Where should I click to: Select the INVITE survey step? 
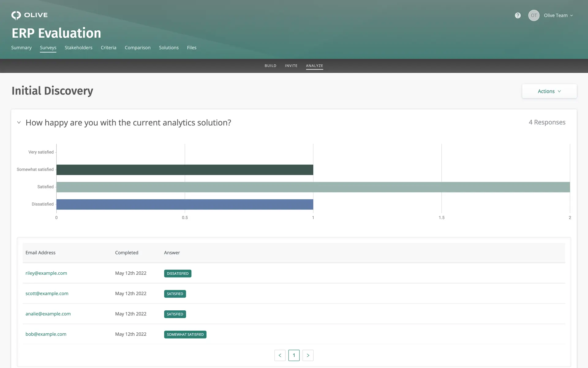point(291,66)
